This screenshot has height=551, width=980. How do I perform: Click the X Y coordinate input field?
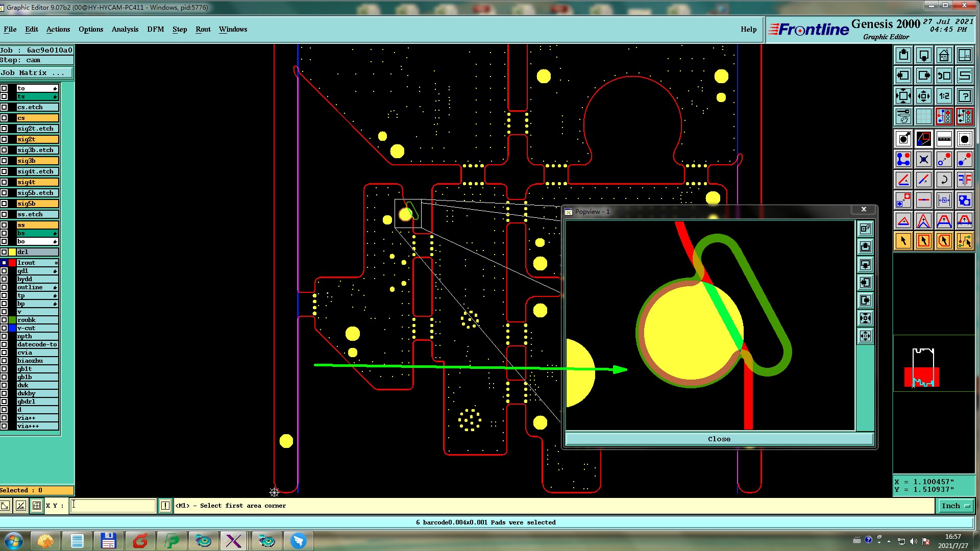tap(112, 506)
